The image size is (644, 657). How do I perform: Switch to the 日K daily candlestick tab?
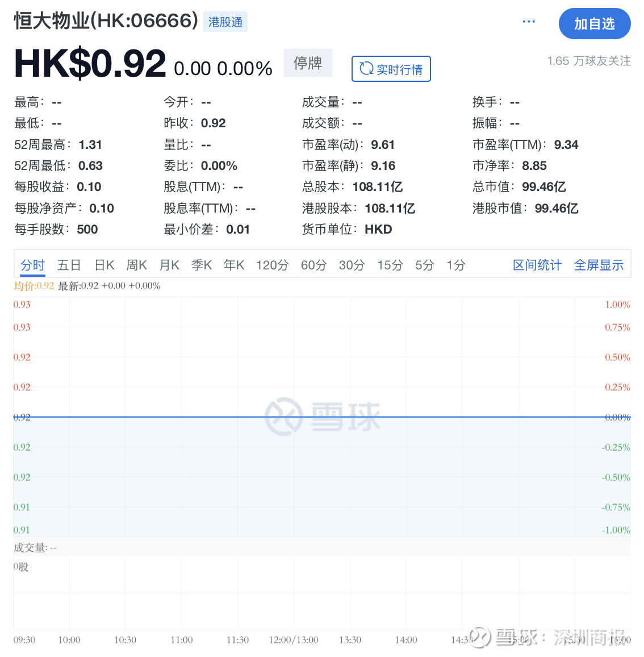click(x=104, y=265)
